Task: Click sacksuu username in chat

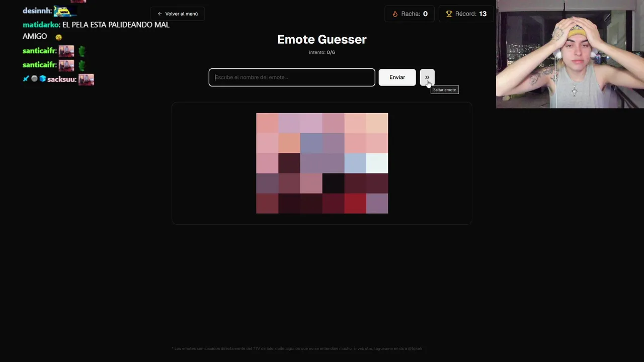Action: tap(61, 79)
